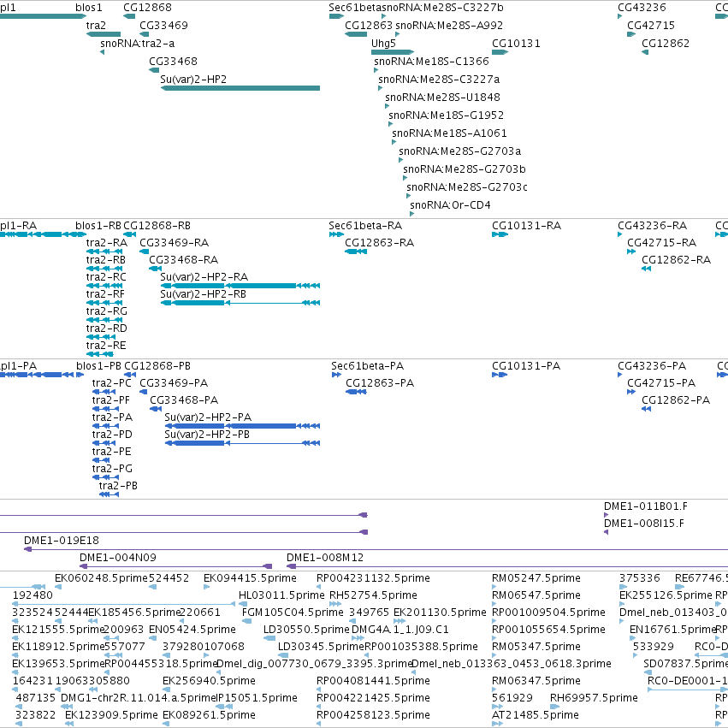This screenshot has height=728, width=728.
Task: Select the DME1-011B01.F label
Action: [x=645, y=506]
